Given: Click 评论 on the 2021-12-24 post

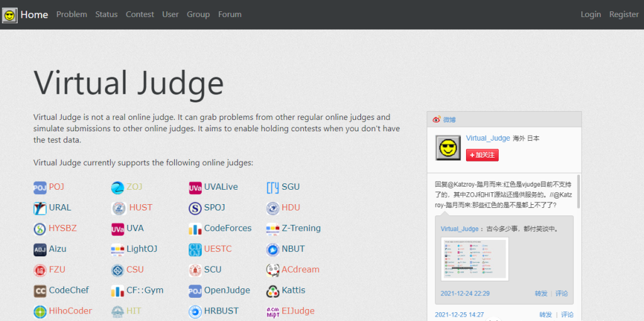Looking at the screenshot, I should click(562, 293).
